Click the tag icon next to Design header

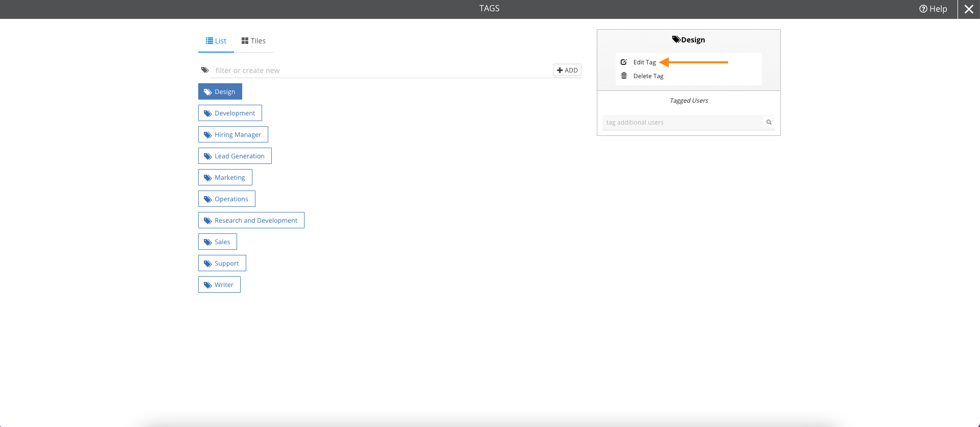pos(676,39)
